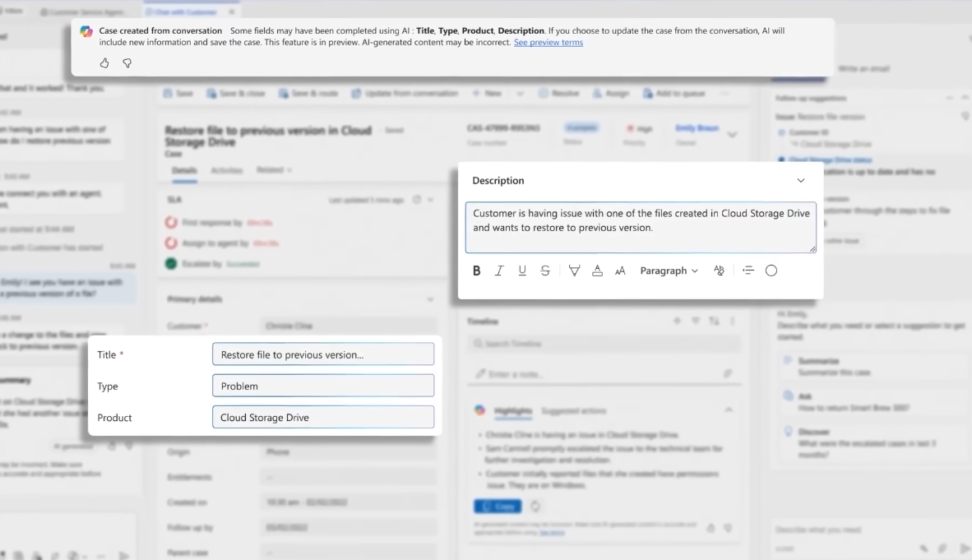Click the Copilot icon in the notification banner
This screenshot has height=560, width=972.
click(x=86, y=31)
